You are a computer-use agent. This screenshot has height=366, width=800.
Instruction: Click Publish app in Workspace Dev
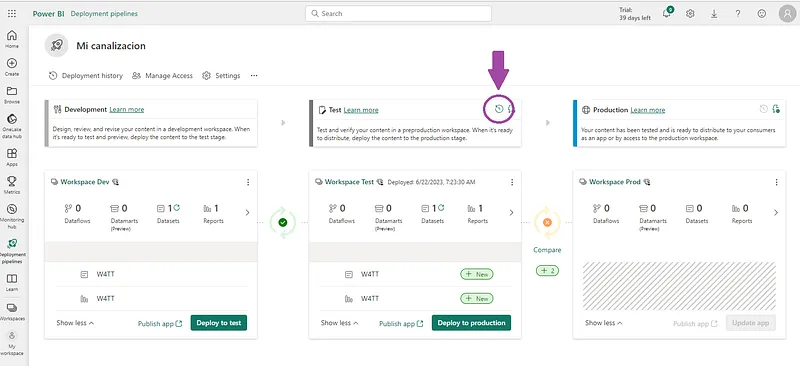coord(160,324)
